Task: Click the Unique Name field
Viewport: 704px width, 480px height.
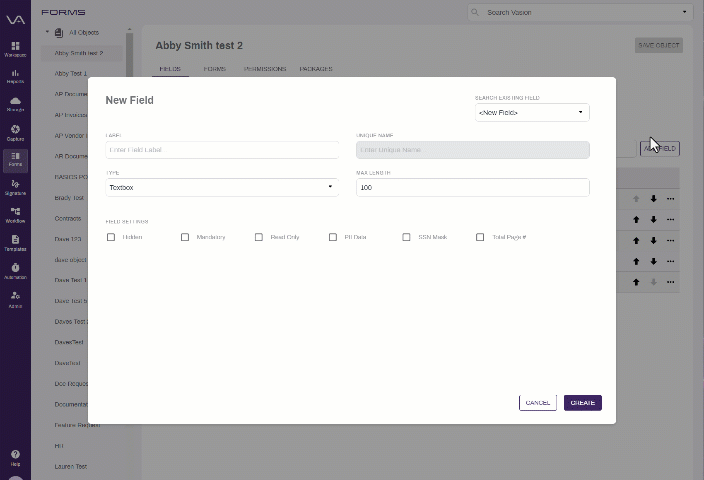Action: (x=473, y=150)
